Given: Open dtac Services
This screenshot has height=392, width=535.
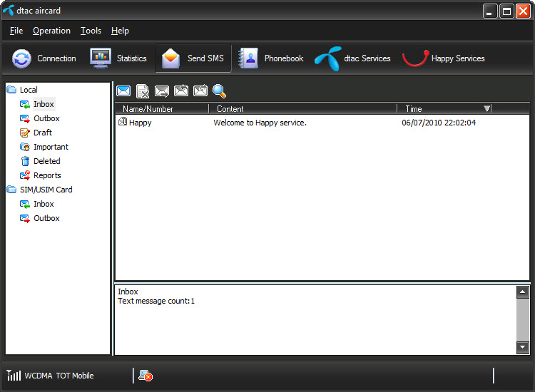Looking at the screenshot, I should click(352, 58).
